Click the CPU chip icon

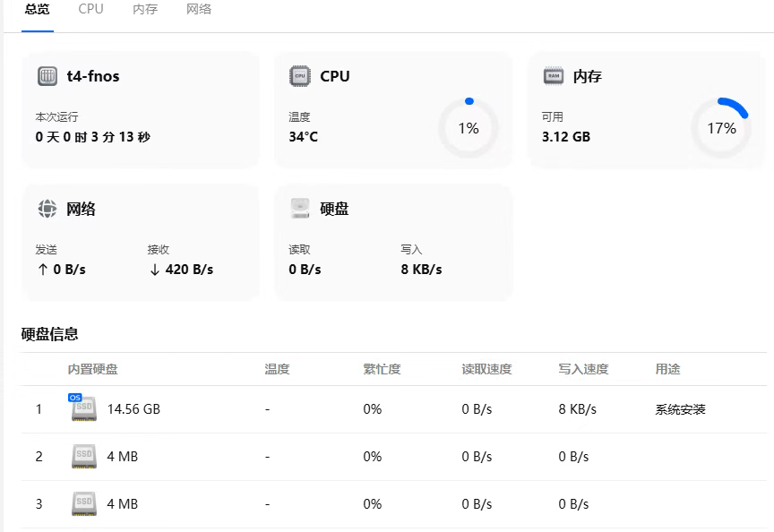300,76
